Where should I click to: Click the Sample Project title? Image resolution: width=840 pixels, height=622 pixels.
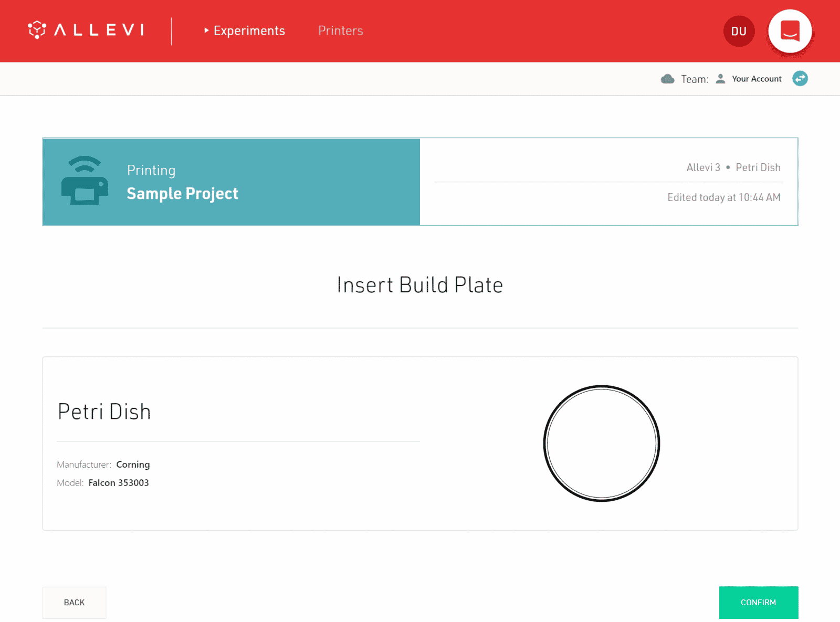click(x=183, y=194)
